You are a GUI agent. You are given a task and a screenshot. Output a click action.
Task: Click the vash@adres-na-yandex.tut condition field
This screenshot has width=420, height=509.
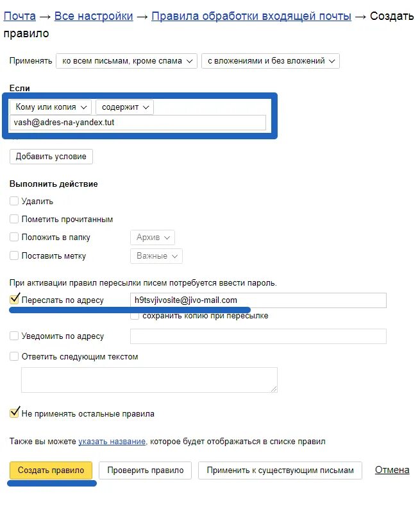(138, 123)
